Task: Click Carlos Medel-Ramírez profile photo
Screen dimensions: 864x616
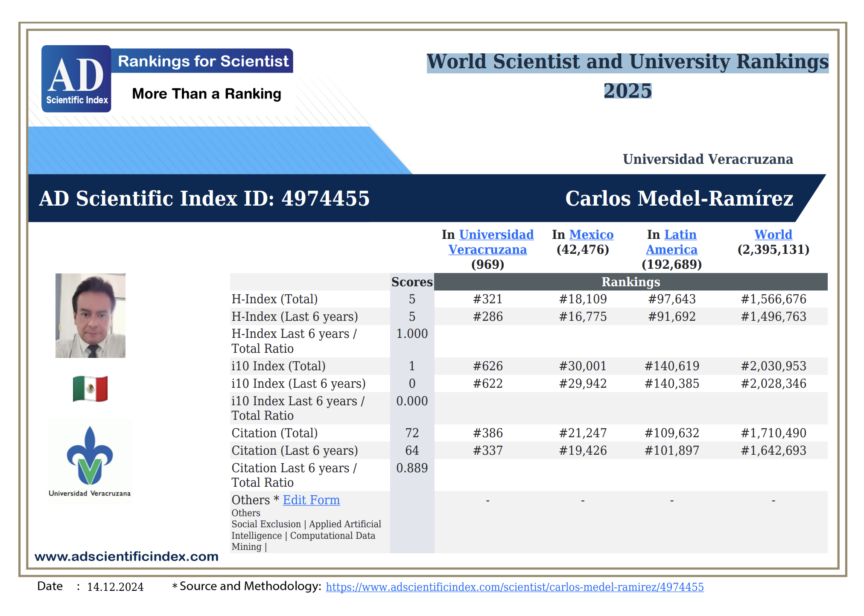Action: click(x=90, y=315)
